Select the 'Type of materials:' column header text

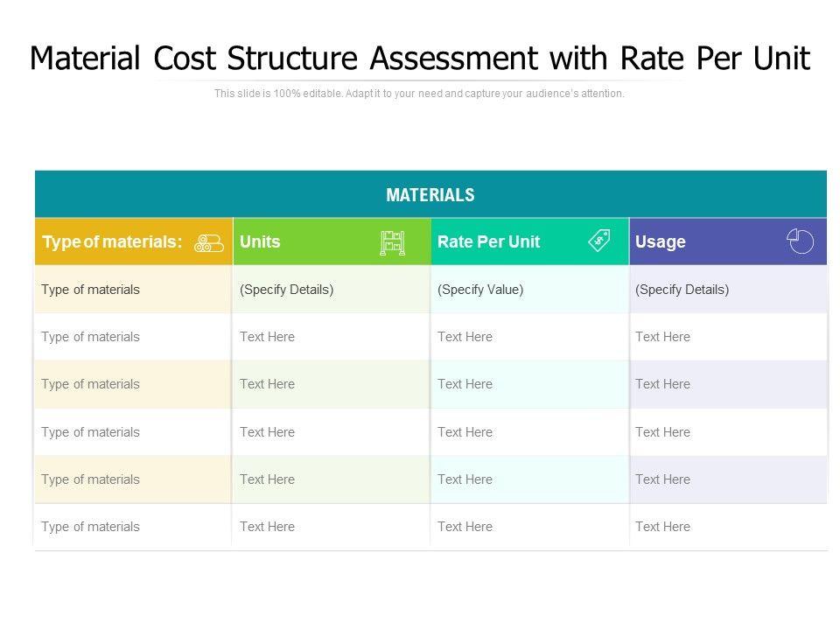[112, 242]
